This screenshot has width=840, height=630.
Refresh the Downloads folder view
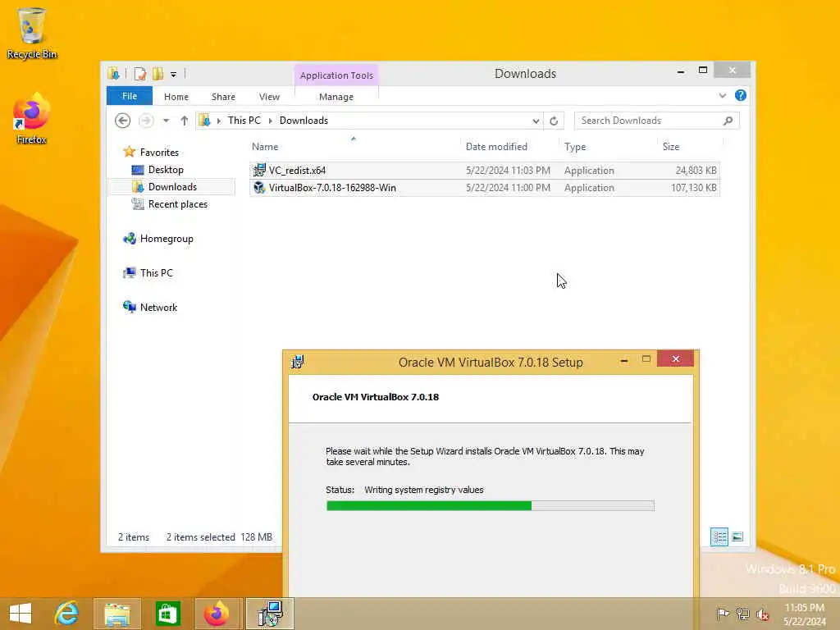[x=554, y=121]
